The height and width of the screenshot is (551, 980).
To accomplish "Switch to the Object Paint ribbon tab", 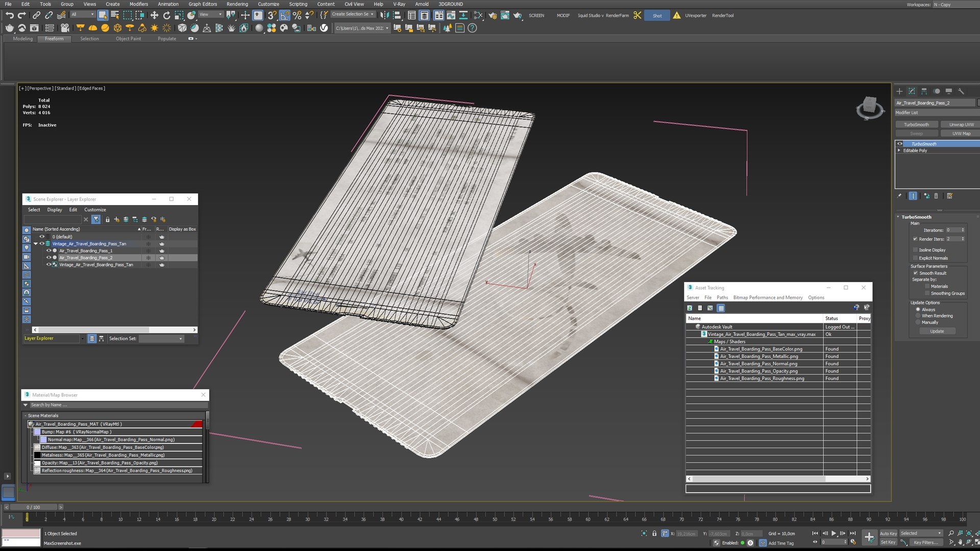I will pyautogui.click(x=128, y=39).
